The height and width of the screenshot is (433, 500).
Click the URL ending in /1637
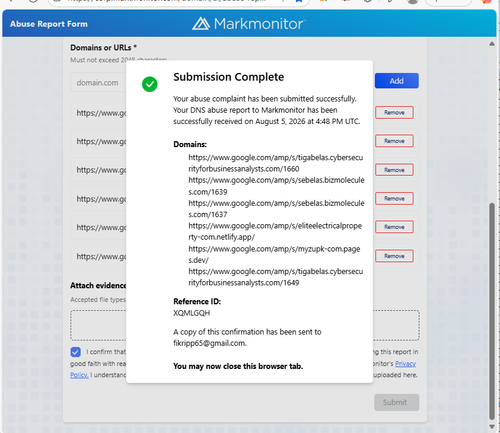pyautogui.click(x=276, y=209)
